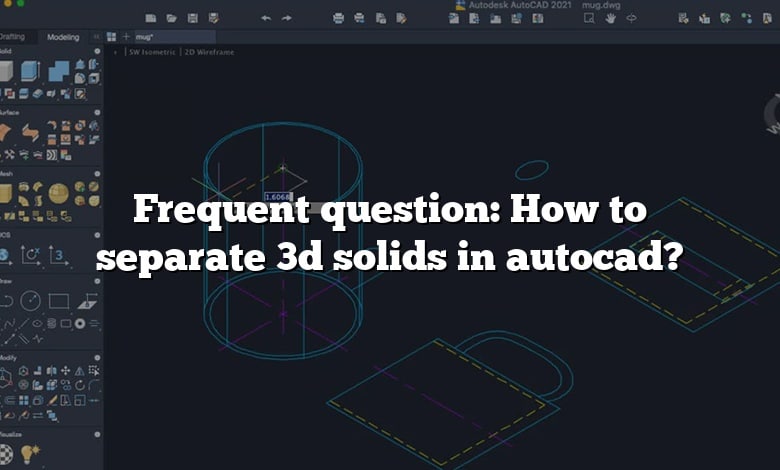Click the Undo arrow in the toolbar
The height and width of the screenshot is (470, 780).
[266, 18]
